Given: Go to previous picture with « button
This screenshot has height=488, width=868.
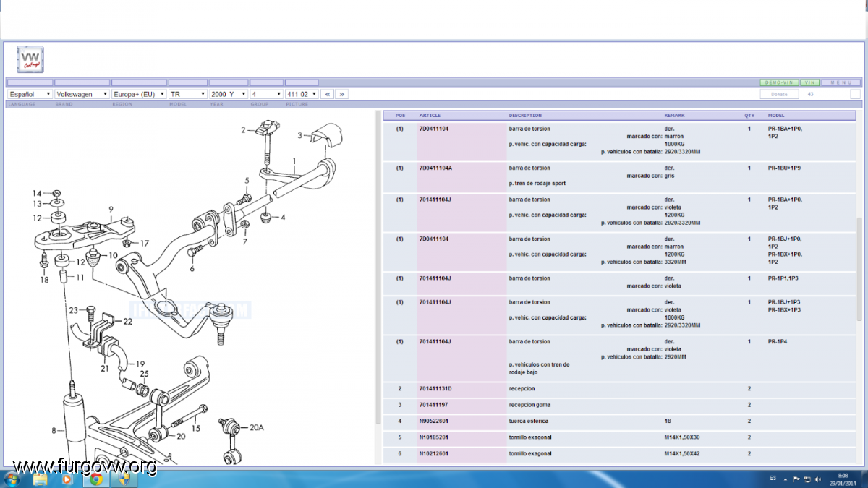Looking at the screenshot, I should pos(328,94).
